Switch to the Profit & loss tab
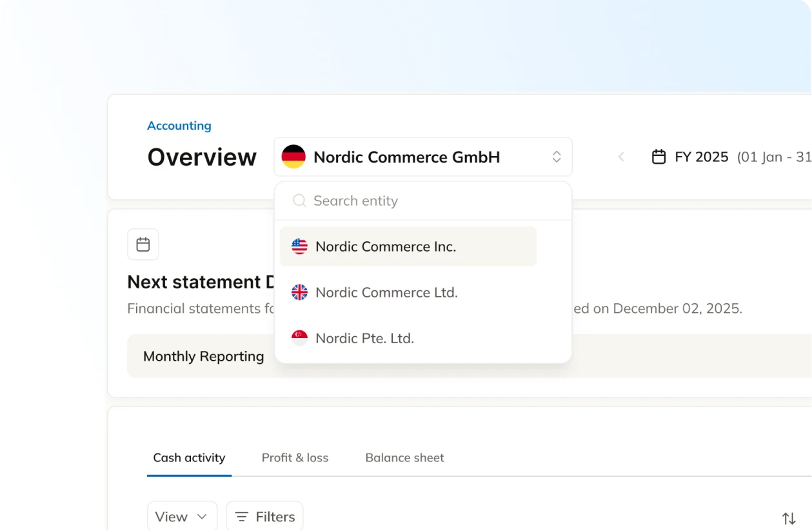812x531 pixels. pos(295,457)
